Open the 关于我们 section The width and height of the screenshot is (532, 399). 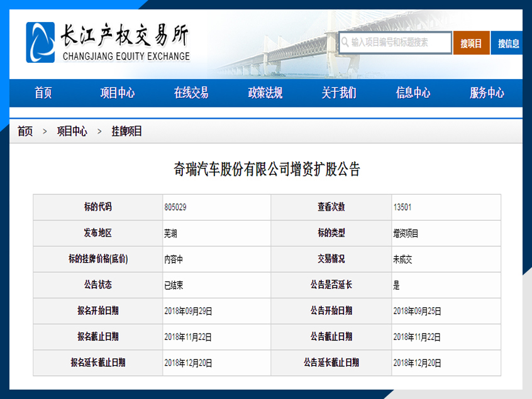[x=340, y=92]
